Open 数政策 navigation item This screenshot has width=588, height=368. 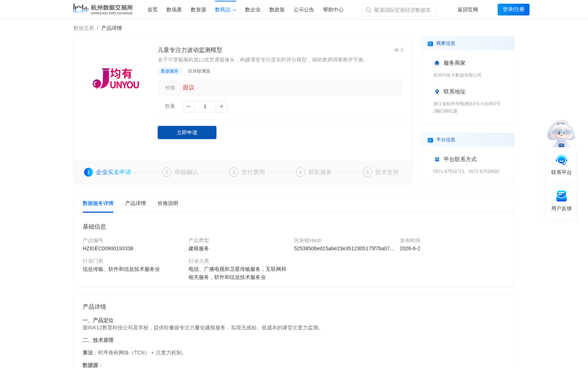277,10
